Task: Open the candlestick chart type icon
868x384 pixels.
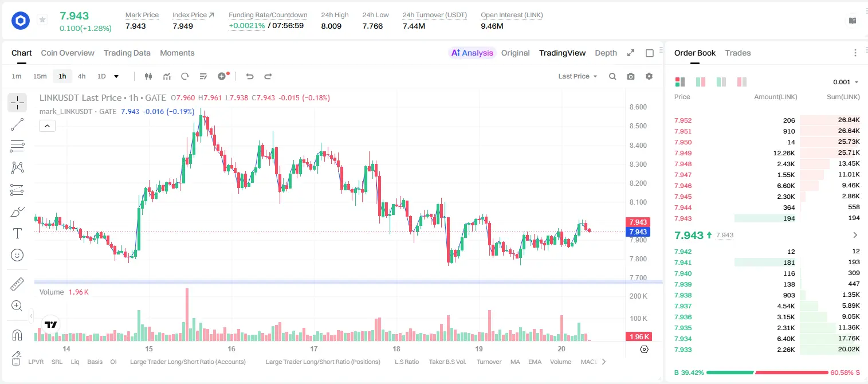Action: click(149, 76)
